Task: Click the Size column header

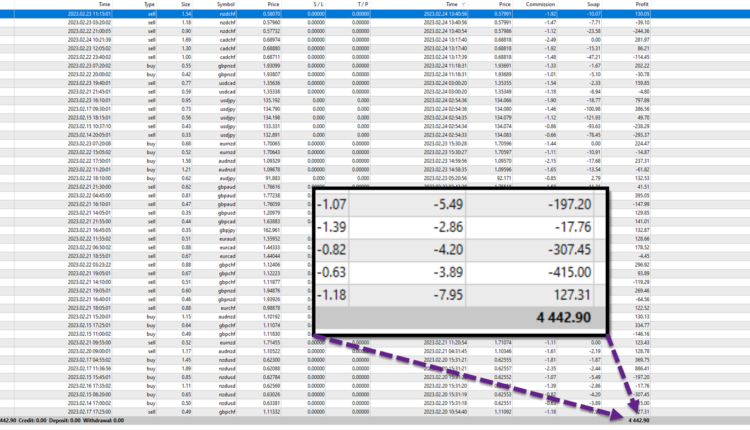Action: point(185,5)
